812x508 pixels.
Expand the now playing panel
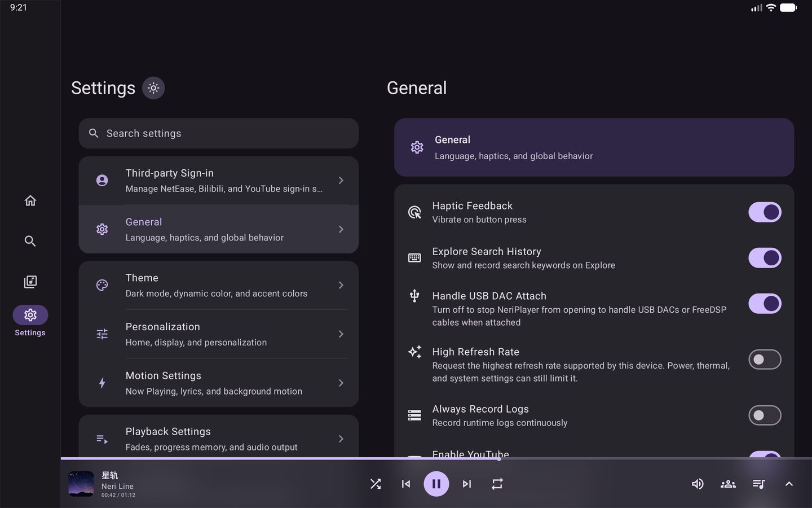click(x=789, y=484)
